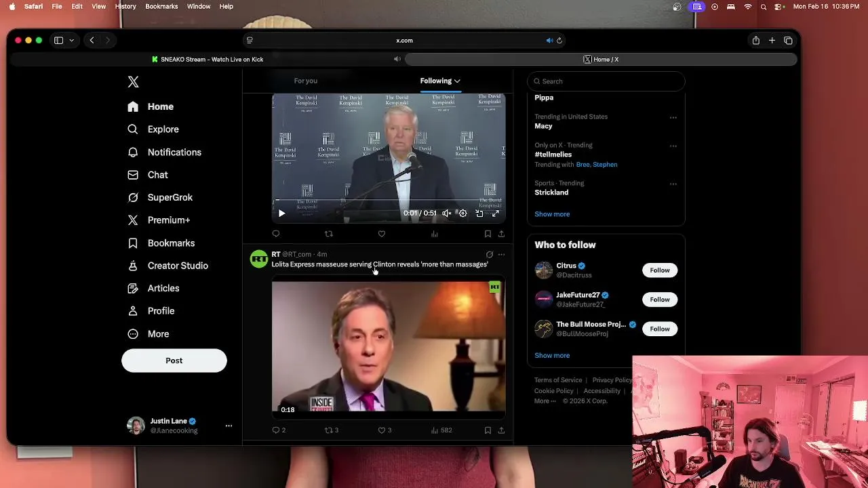Play the RT Inside Edition video thumbnail
This screenshot has height=488, width=868.
(389, 346)
